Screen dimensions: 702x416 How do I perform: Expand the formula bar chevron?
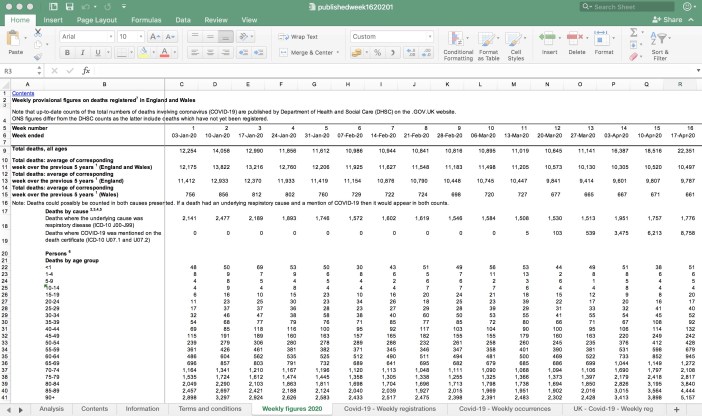[698, 71]
